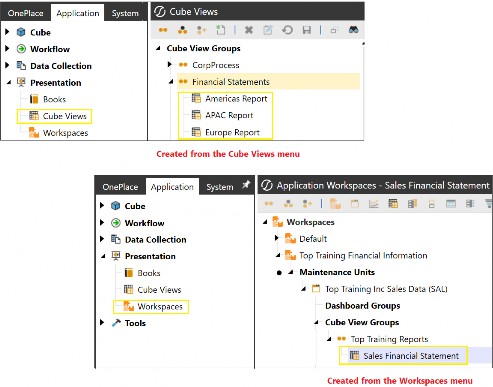Expand Data Collection in upper navigation pane
The height and width of the screenshot is (387, 493).
(7, 65)
